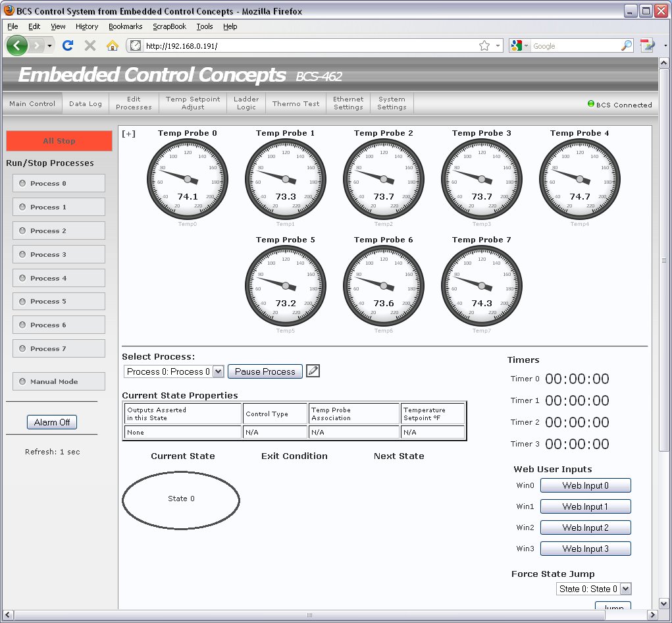The height and width of the screenshot is (623, 672).
Task: Click the Temp Probe 3 gauge
Action: tap(482, 179)
